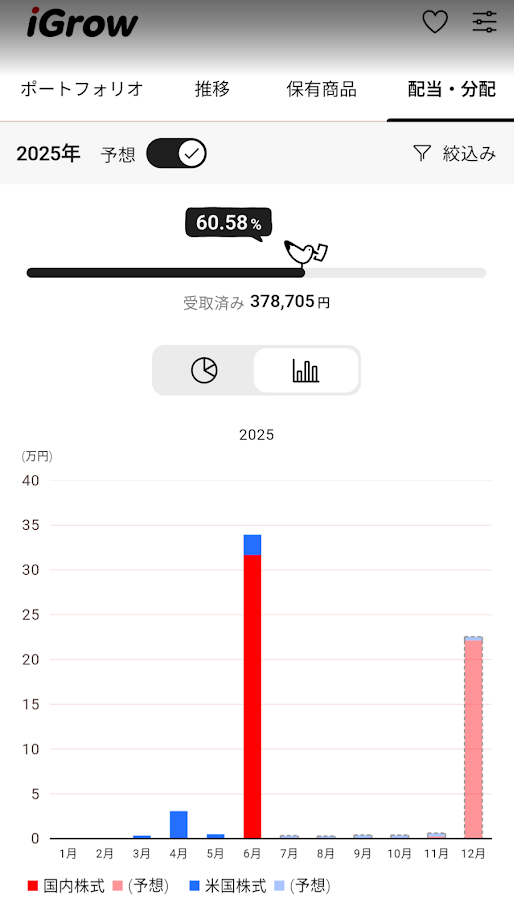Open the 保有商品 tab
Viewport: 514px width, 903px height.
pyautogui.click(x=322, y=89)
